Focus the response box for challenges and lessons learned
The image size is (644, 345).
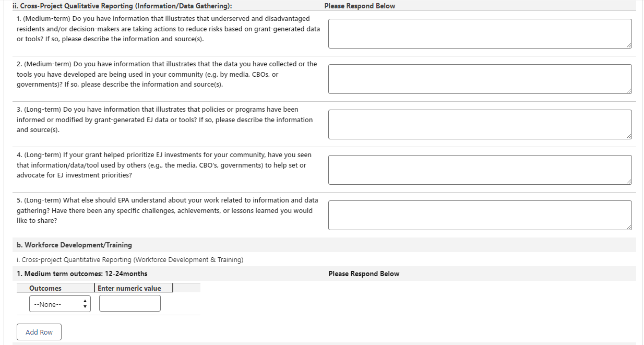[479, 215]
